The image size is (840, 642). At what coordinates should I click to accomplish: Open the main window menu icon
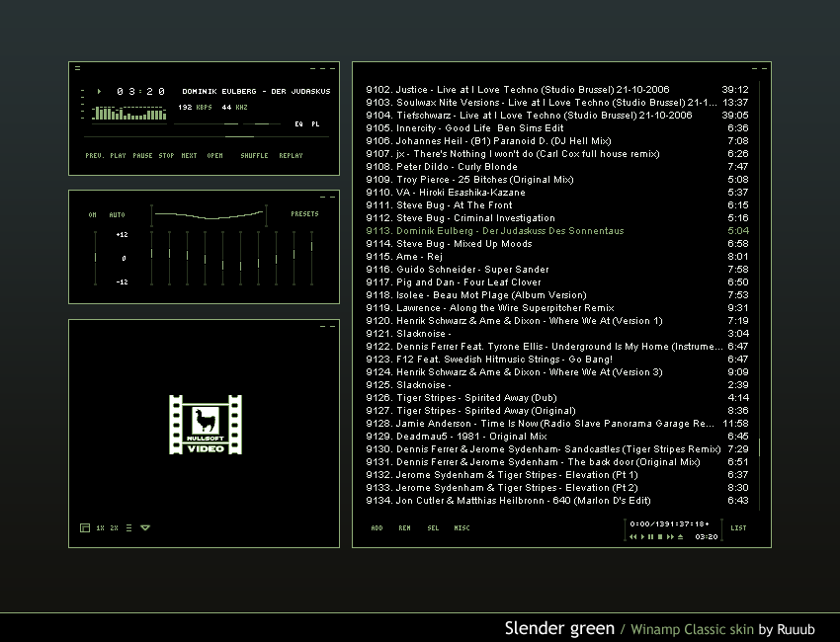click(x=78, y=68)
